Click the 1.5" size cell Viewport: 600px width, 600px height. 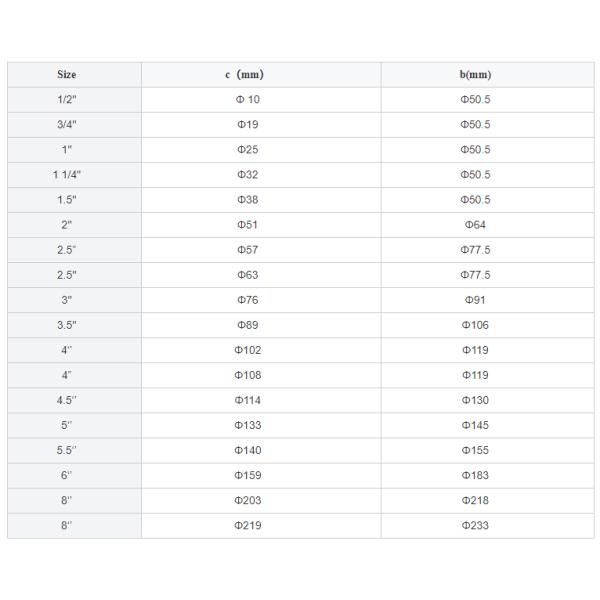[x=66, y=200]
